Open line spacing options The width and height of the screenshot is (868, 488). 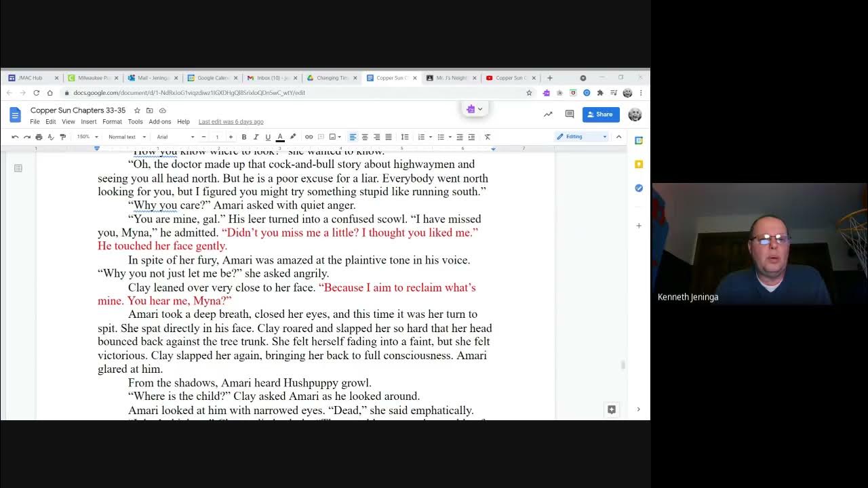(x=405, y=137)
